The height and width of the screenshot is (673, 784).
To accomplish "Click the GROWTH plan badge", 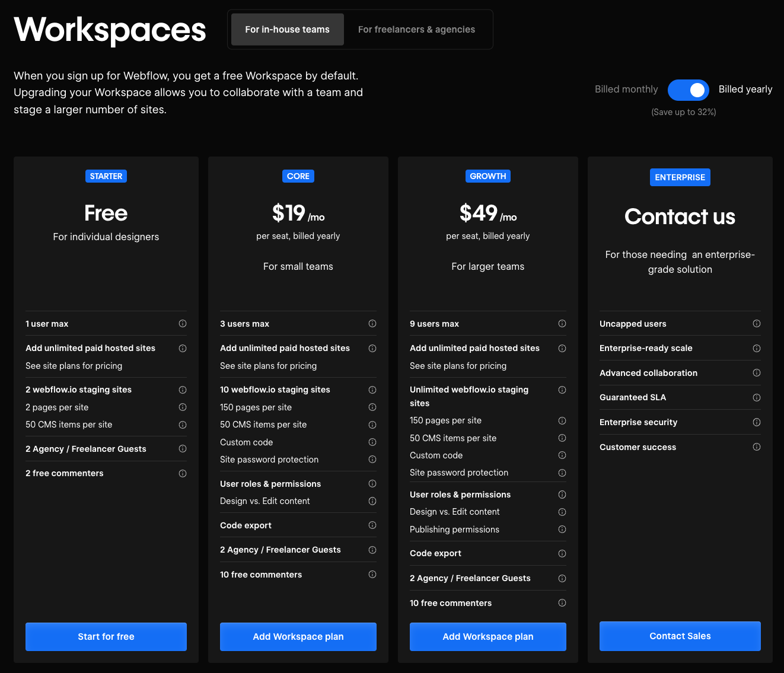I will coord(488,176).
